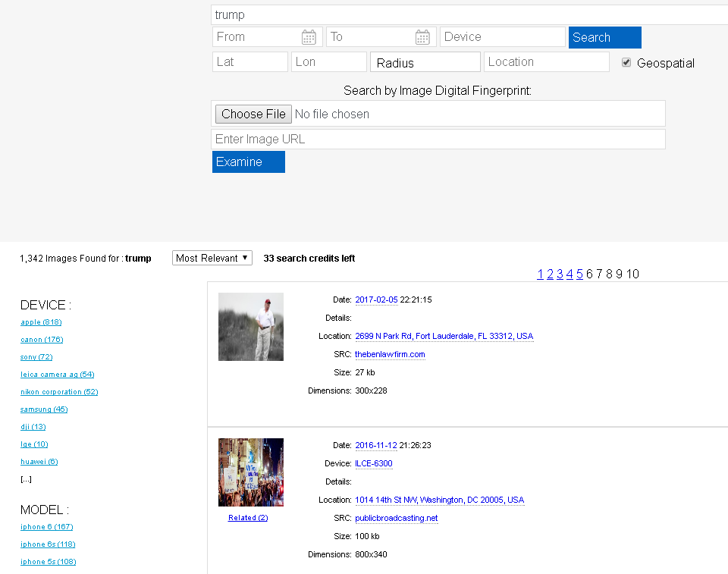Viewport: 728px width, 574px height.
Task: Click the Choose File button
Action: (x=253, y=114)
